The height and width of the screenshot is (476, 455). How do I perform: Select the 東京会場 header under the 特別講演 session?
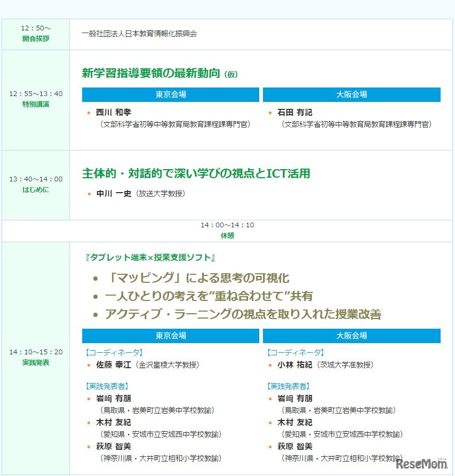pyautogui.click(x=171, y=94)
